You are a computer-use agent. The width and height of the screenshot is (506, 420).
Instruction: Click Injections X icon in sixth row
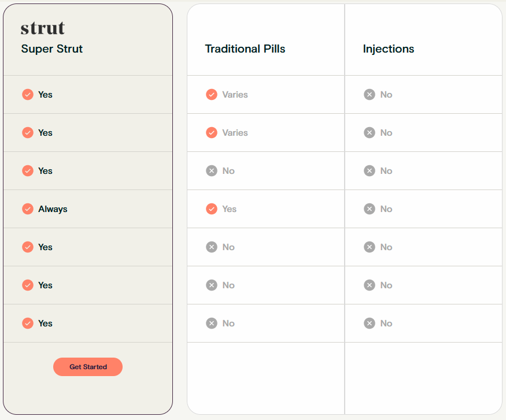click(370, 285)
